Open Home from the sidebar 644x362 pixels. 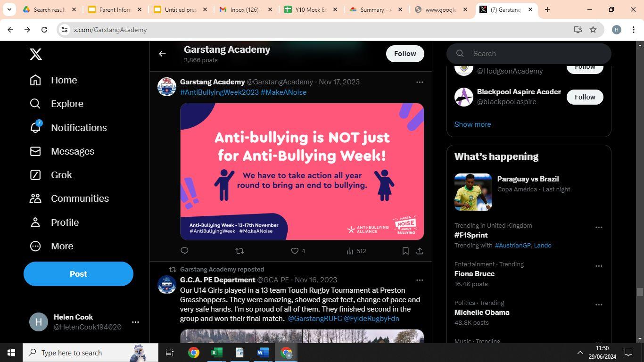click(x=53, y=80)
